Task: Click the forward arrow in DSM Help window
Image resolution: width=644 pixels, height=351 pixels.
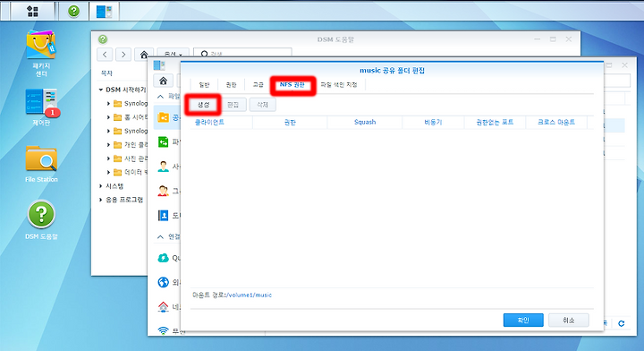Action: (x=123, y=55)
